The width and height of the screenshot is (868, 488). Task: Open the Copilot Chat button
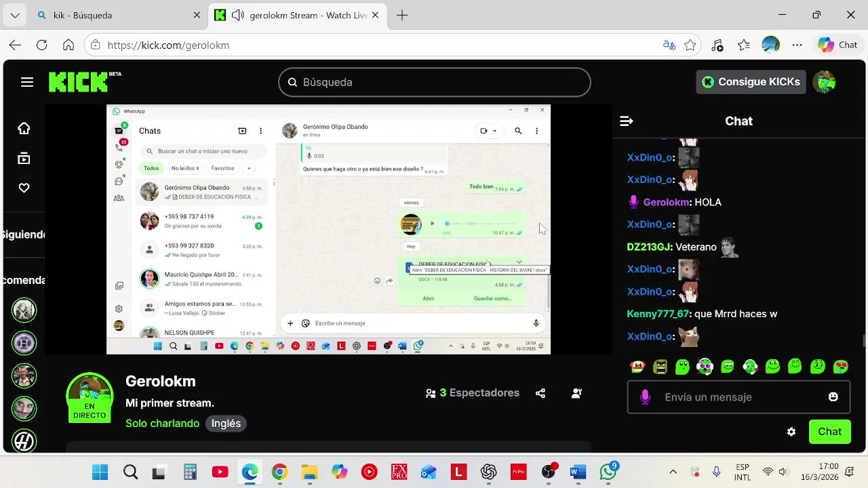[x=837, y=45]
